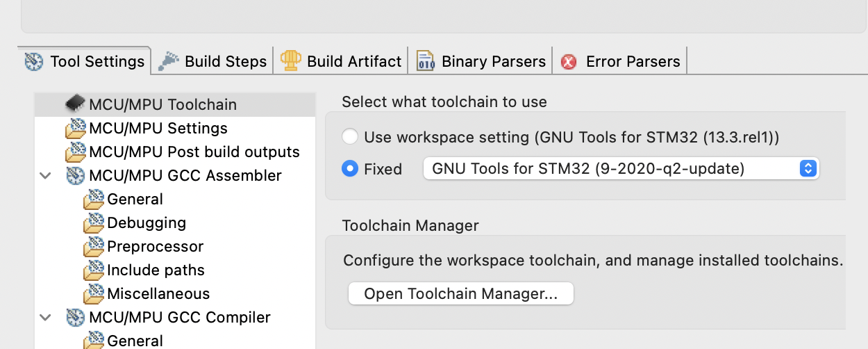Click 'Configure the workspace toolchain' description text
This screenshot has width=868, height=349.
(x=593, y=261)
